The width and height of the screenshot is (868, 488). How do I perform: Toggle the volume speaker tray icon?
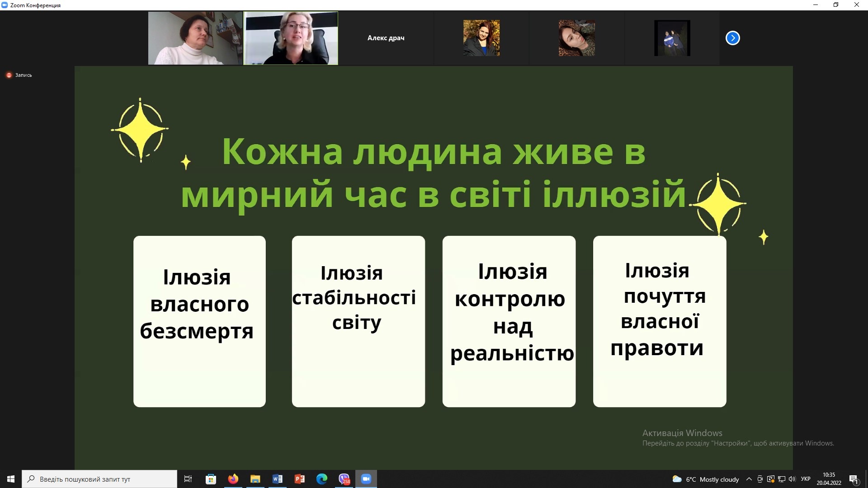point(792,479)
